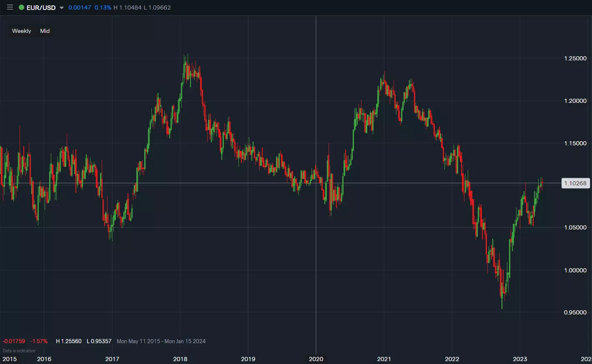
Task: Click the 1.10268 current price label
Action: tap(575, 183)
